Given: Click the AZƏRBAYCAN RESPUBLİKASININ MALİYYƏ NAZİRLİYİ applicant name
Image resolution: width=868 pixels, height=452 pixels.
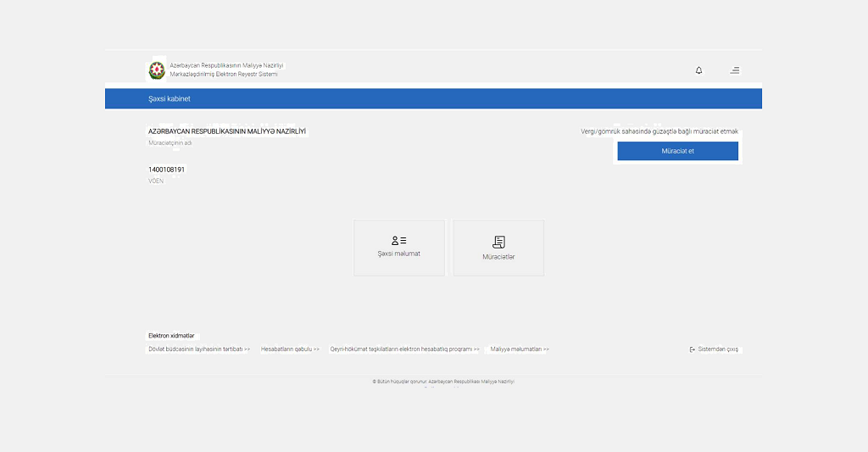Looking at the screenshot, I should pos(227,131).
